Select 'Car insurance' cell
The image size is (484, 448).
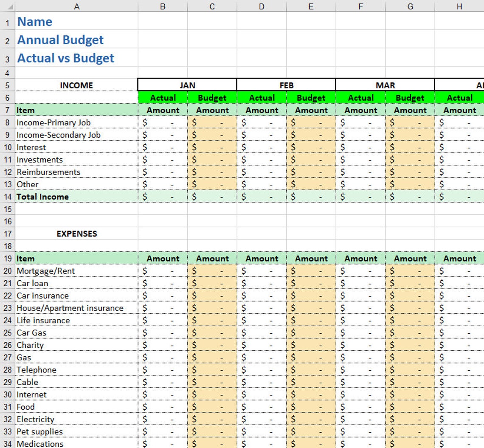(x=76, y=295)
